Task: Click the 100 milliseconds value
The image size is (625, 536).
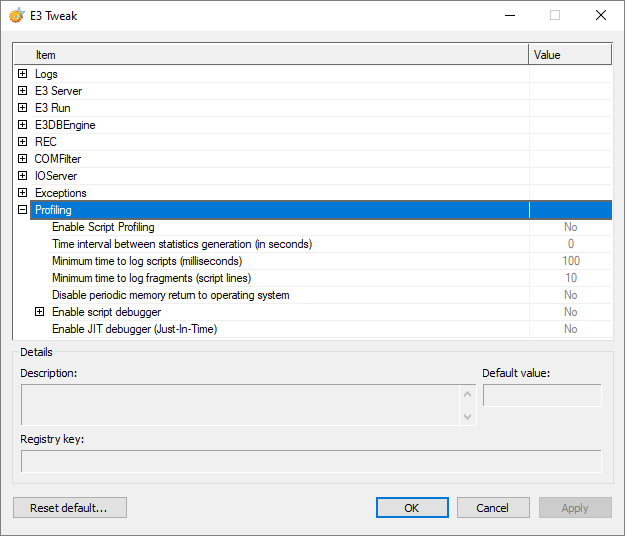Action: click(x=571, y=261)
